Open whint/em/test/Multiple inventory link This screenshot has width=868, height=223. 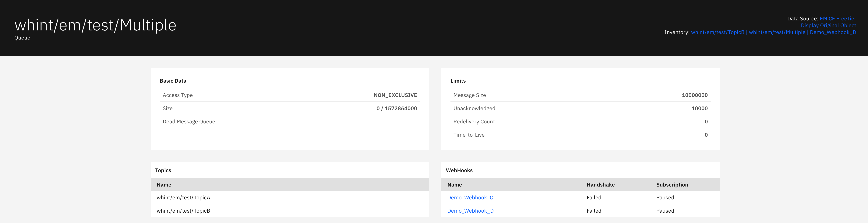pyautogui.click(x=777, y=32)
